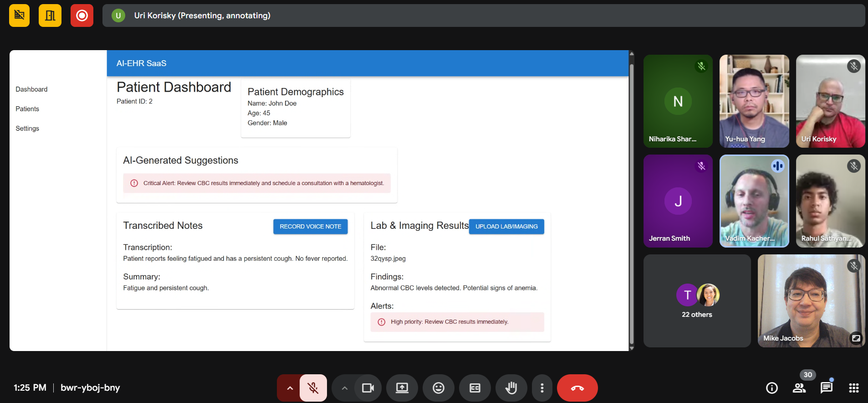Click the Uri Korisky presenting banner
The height and width of the screenshot is (403, 868).
[484, 15]
